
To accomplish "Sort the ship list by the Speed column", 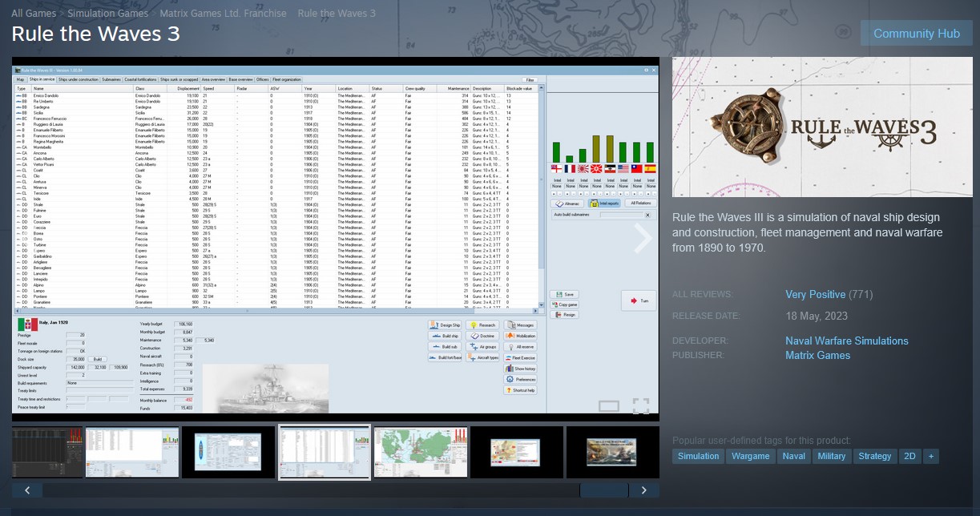I will pos(218,88).
